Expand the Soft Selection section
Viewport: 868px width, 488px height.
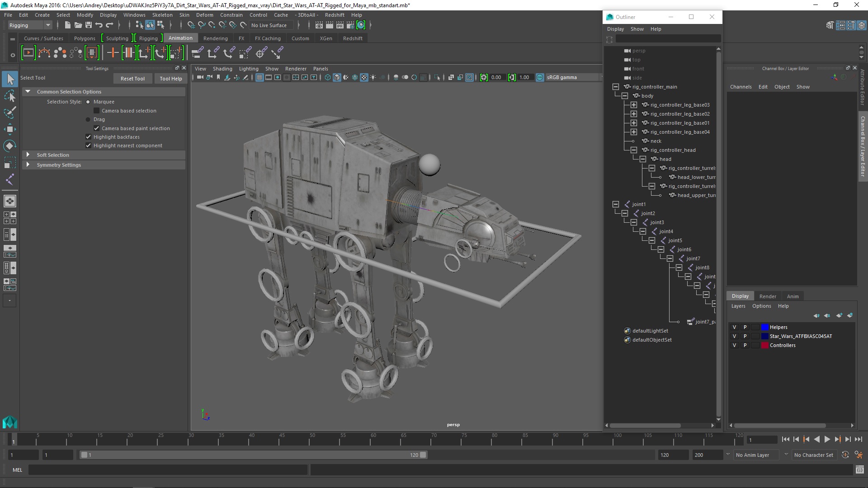click(x=28, y=155)
